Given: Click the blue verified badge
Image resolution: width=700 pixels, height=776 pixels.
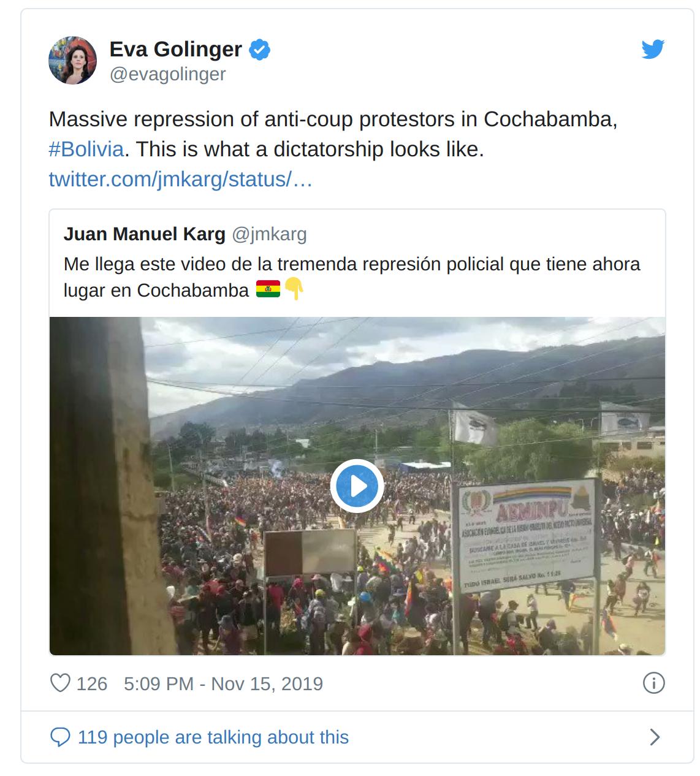Looking at the screenshot, I should pos(260,49).
